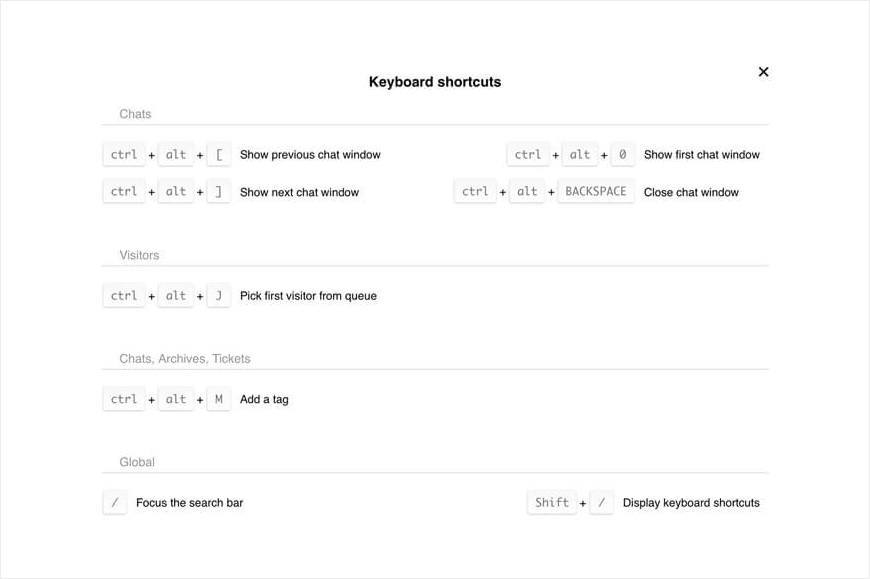Viewport: 870px width, 579px height.
Task: Click Pick first visitor from queue text
Action: [308, 296]
